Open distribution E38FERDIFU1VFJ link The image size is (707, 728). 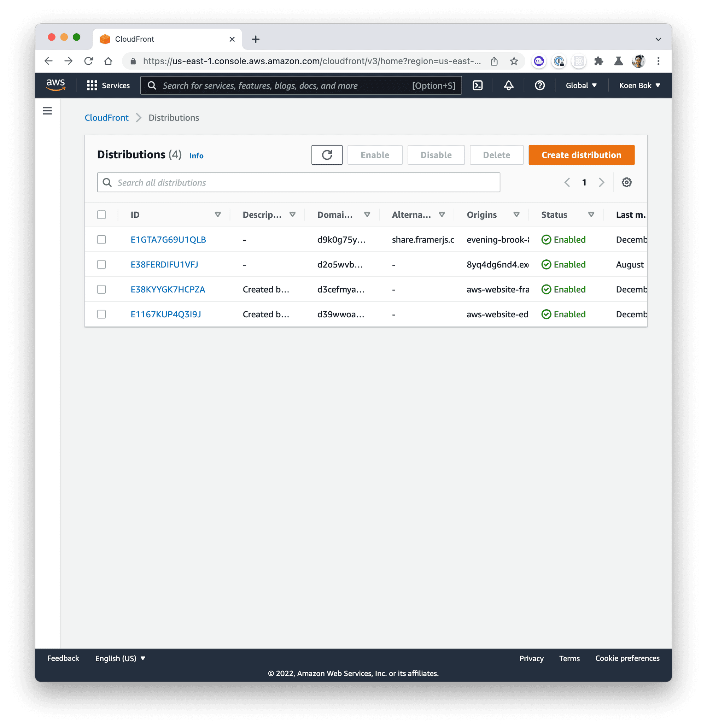point(164,264)
